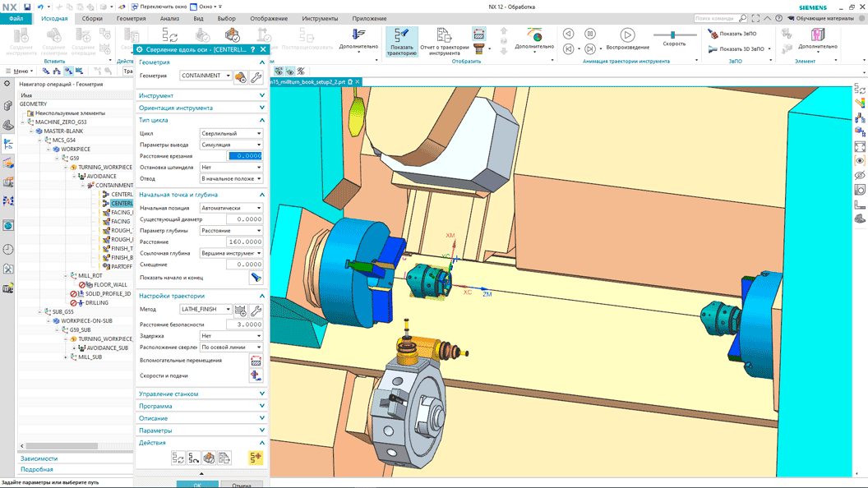Click the Отмена button
868x488 pixels.
tap(242, 485)
